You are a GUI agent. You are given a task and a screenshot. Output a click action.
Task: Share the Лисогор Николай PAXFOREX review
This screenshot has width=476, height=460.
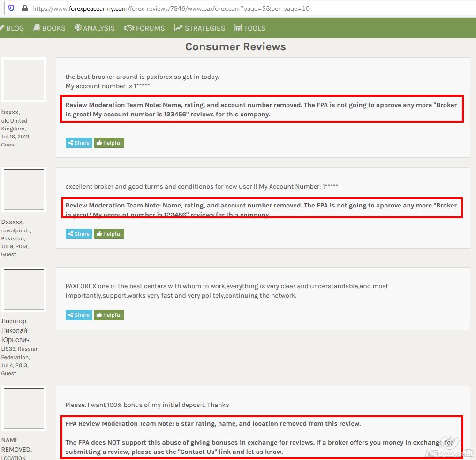[79, 315]
